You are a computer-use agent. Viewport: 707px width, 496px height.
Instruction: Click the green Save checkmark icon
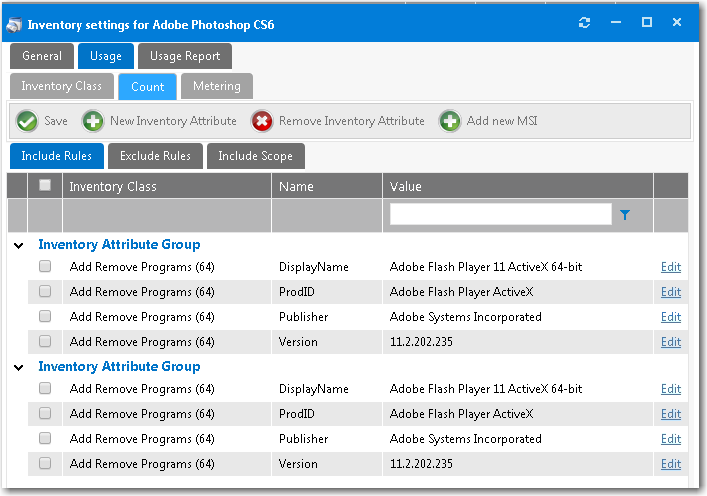pos(27,121)
